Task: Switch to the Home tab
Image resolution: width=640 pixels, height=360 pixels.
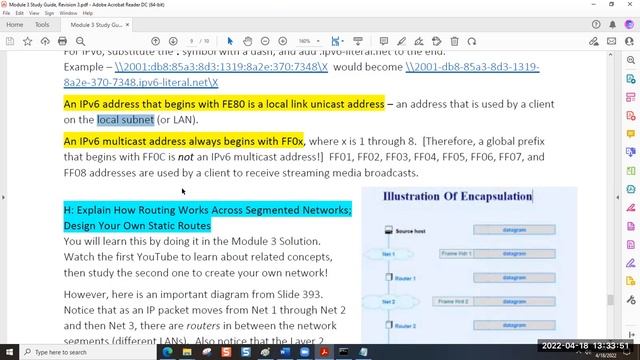Action: pyautogui.click(x=15, y=25)
